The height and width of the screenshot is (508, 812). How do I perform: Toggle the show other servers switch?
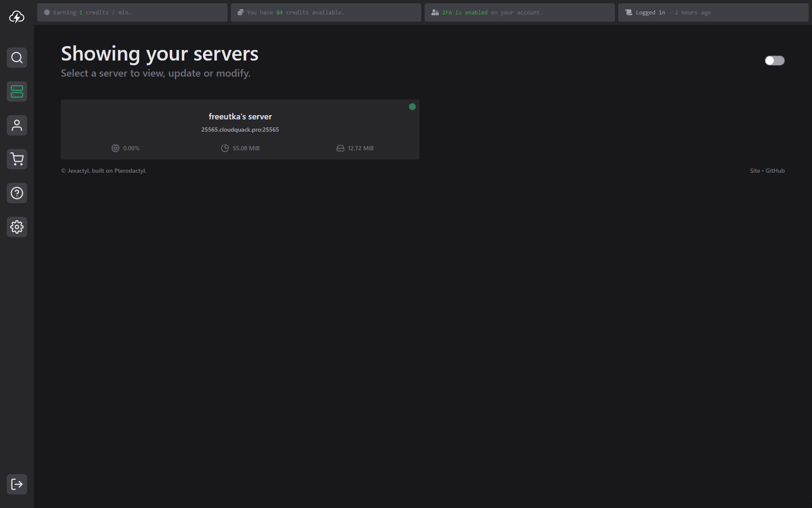775,61
